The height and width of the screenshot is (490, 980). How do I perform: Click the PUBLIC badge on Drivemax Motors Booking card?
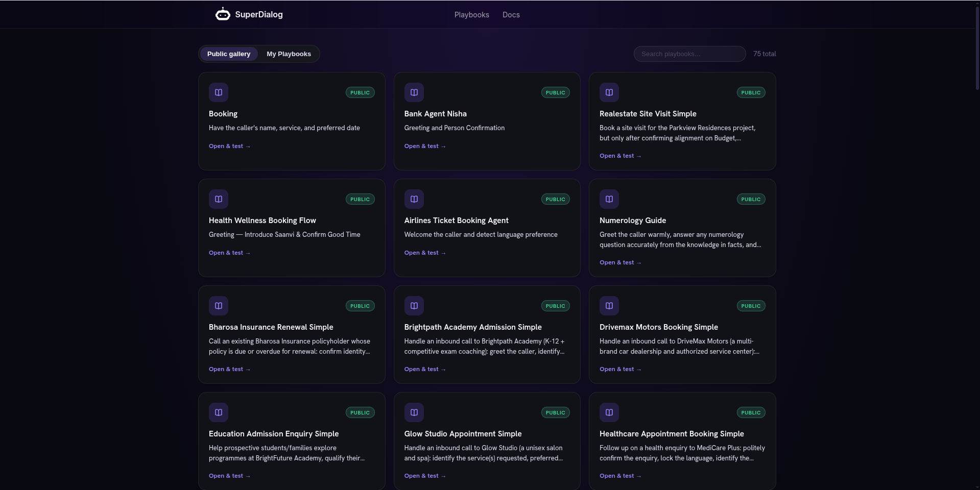click(751, 306)
